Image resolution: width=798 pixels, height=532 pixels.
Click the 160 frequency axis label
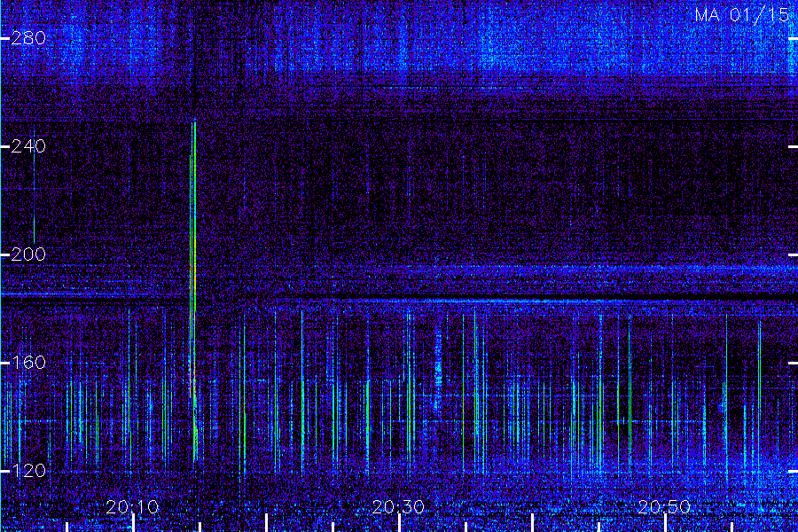coord(28,363)
